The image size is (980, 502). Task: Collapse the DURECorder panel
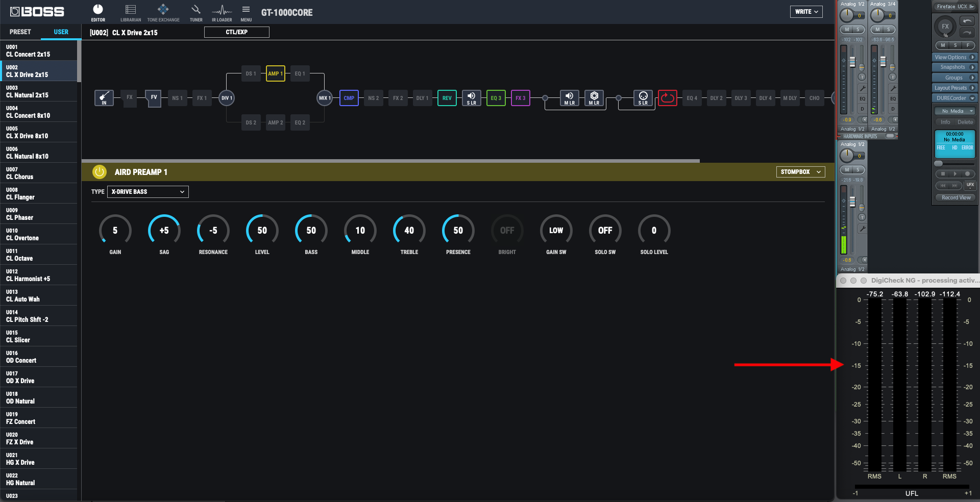pos(954,98)
